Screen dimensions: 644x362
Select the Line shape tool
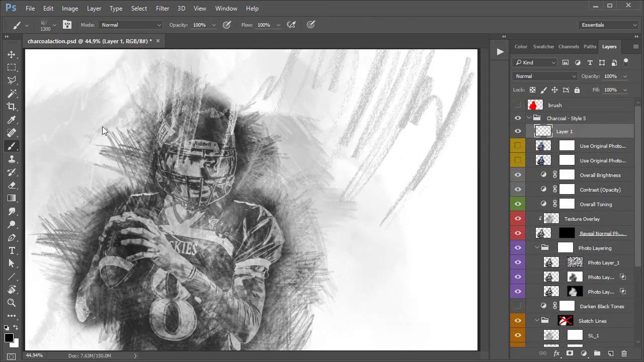point(12,277)
